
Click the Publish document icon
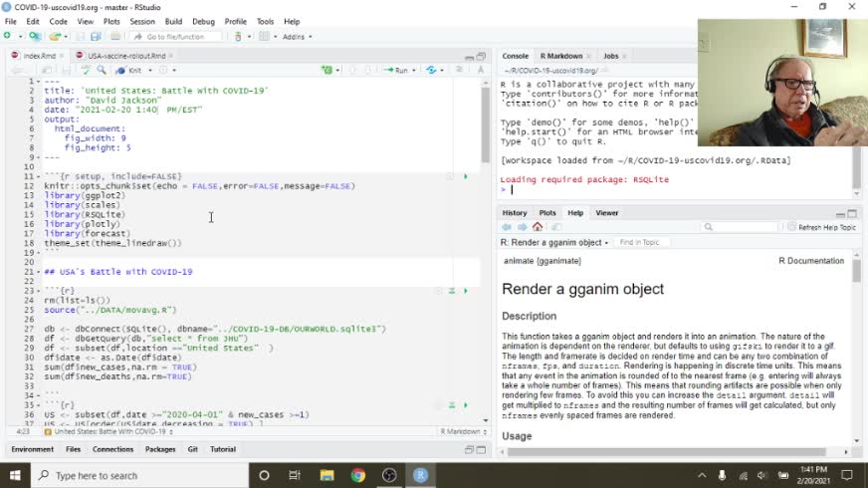(431, 71)
